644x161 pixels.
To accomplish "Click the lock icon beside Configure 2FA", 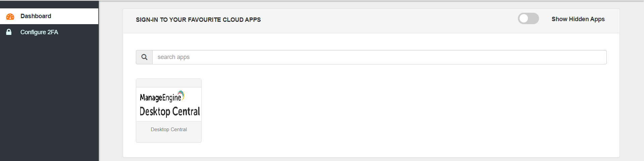I will (x=9, y=32).
